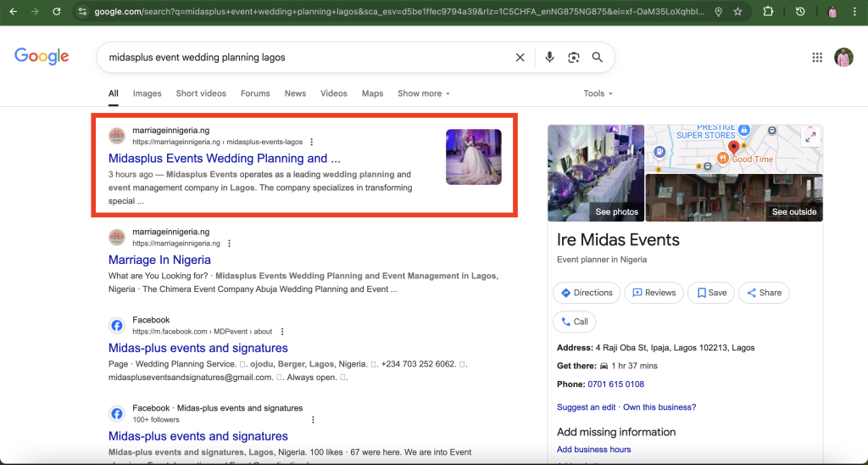Click the Prestige Super Stores map label
This screenshot has width=868, height=465.
pyautogui.click(x=706, y=132)
